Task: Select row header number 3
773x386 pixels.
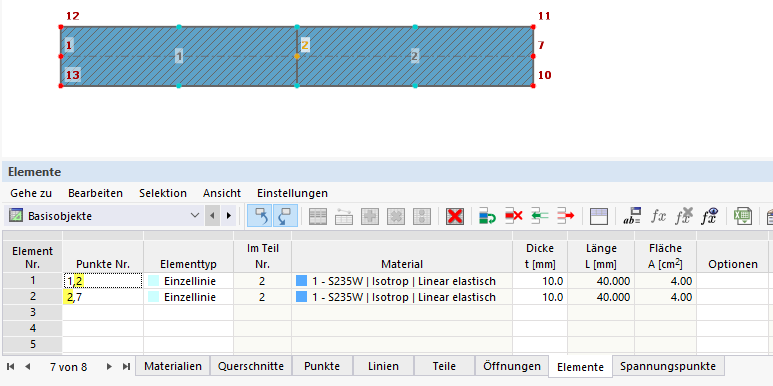Action: (33, 313)
